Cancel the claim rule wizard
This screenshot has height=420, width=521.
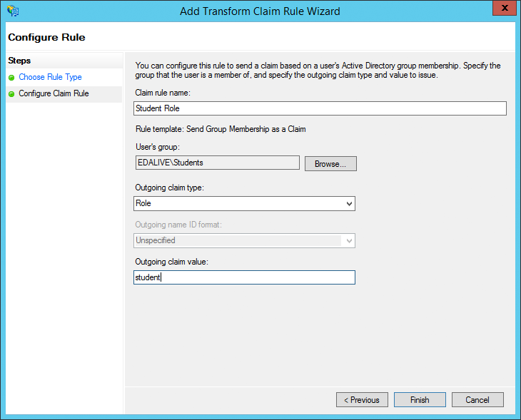pyautogui.click(x=477, y=400)
